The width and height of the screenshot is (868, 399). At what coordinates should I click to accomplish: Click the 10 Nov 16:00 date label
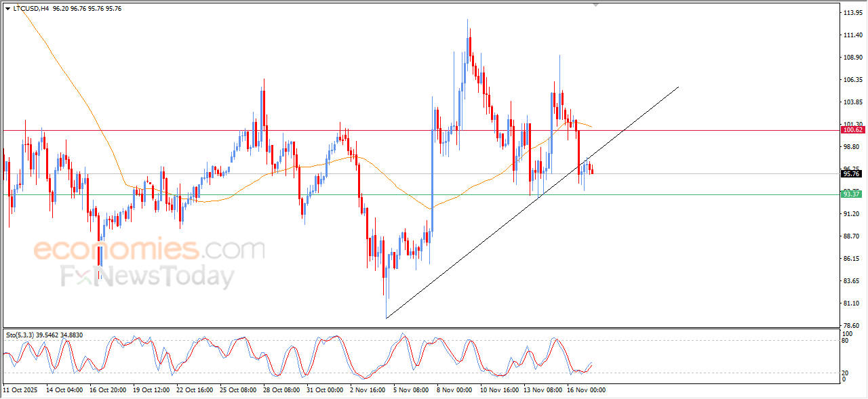pos(498,390)
